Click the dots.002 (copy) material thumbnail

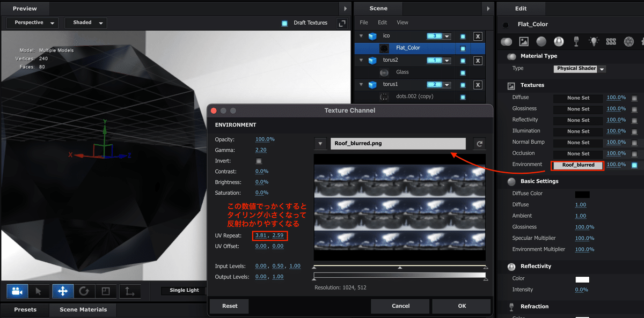tap(384, 97)
